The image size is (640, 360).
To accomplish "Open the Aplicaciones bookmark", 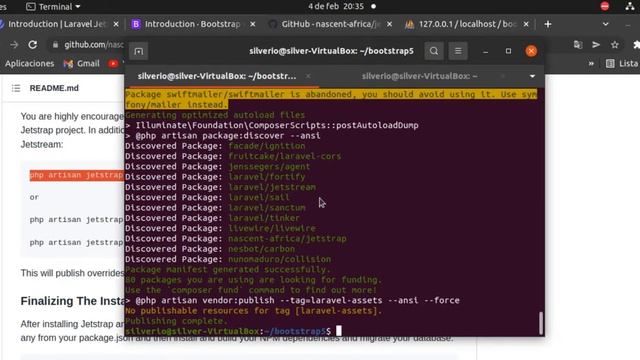I will (x=29, y=64).
